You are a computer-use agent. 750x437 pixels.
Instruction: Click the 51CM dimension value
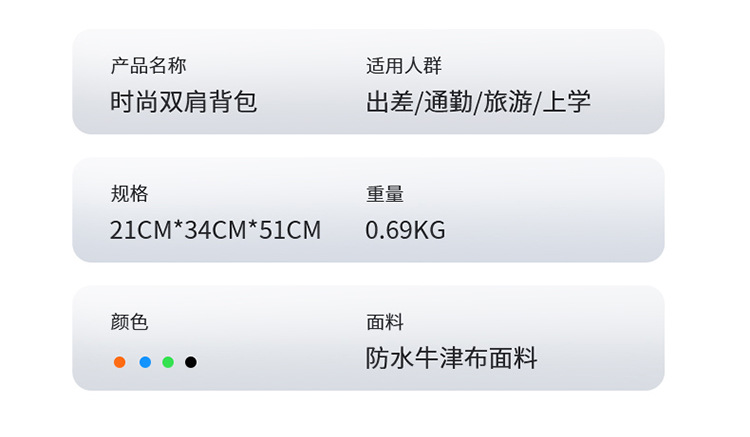[x=290, y=231]
